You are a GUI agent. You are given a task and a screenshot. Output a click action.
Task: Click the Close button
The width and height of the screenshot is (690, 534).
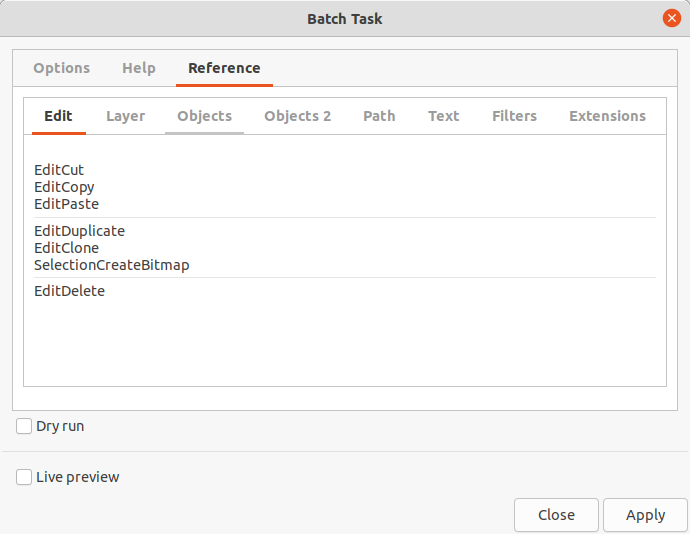pyautogui.click(x=556, y=515)
